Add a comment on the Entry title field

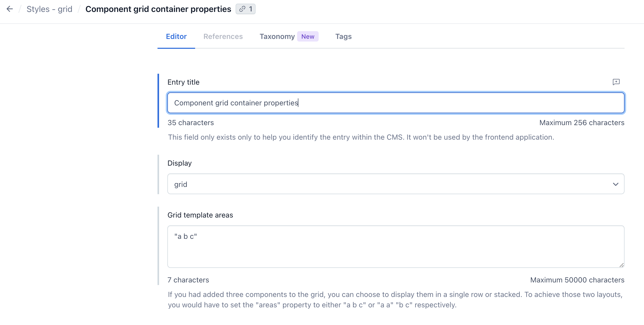point(616,82)
